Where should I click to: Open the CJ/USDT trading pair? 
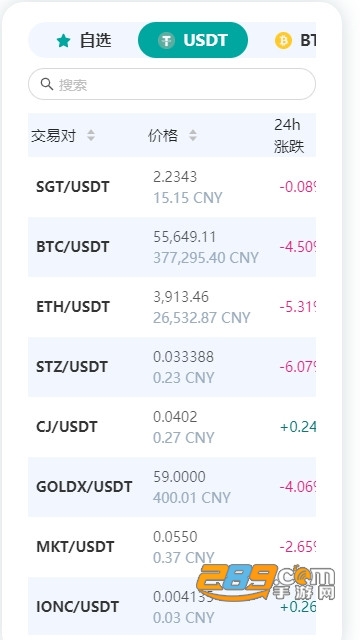[172, 427]
